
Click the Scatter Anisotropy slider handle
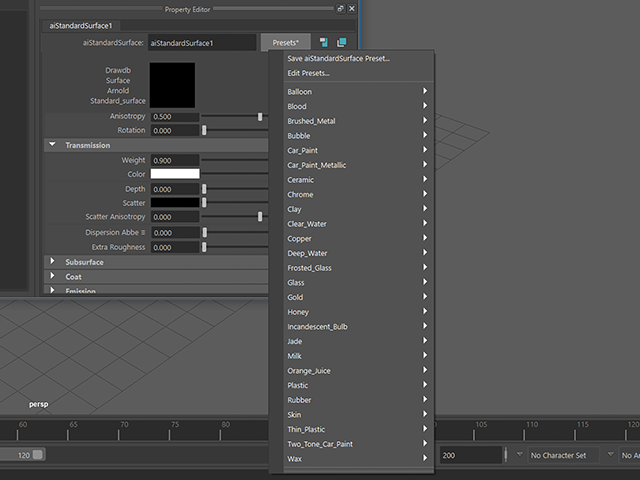[x=260, y=217]
